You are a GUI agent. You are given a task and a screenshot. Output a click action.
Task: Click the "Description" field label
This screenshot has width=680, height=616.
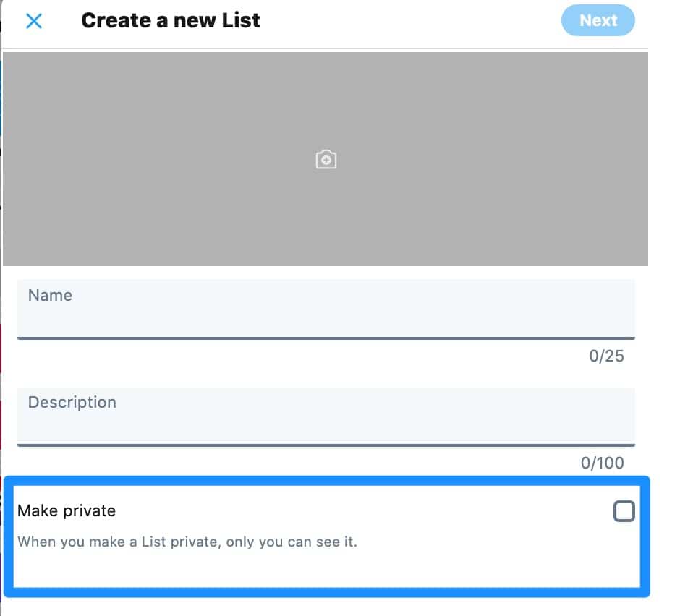(72, 402)
